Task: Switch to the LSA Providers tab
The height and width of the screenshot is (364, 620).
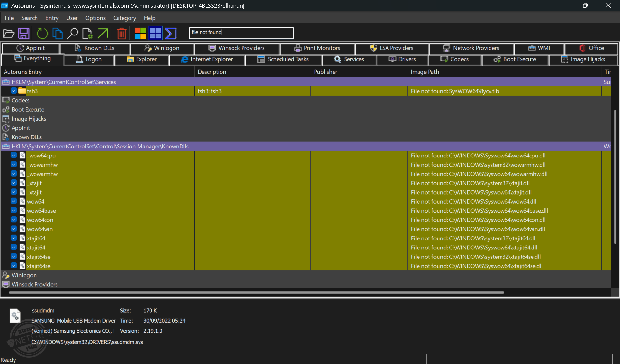Action: (392, 48)
